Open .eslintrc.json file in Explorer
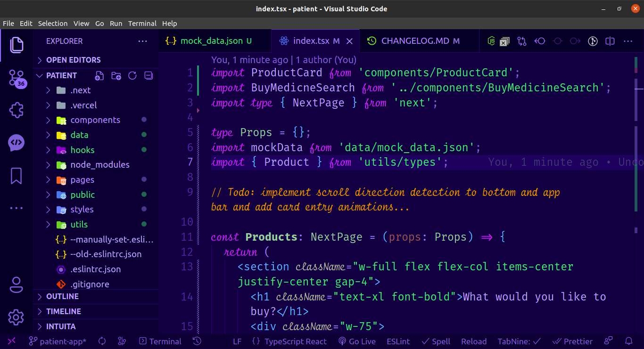 point(96,269)
